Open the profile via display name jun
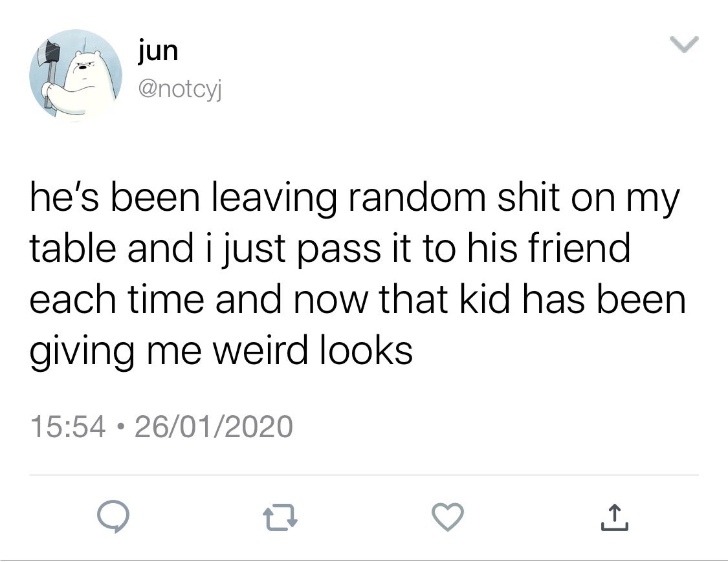 coord(158,50)
